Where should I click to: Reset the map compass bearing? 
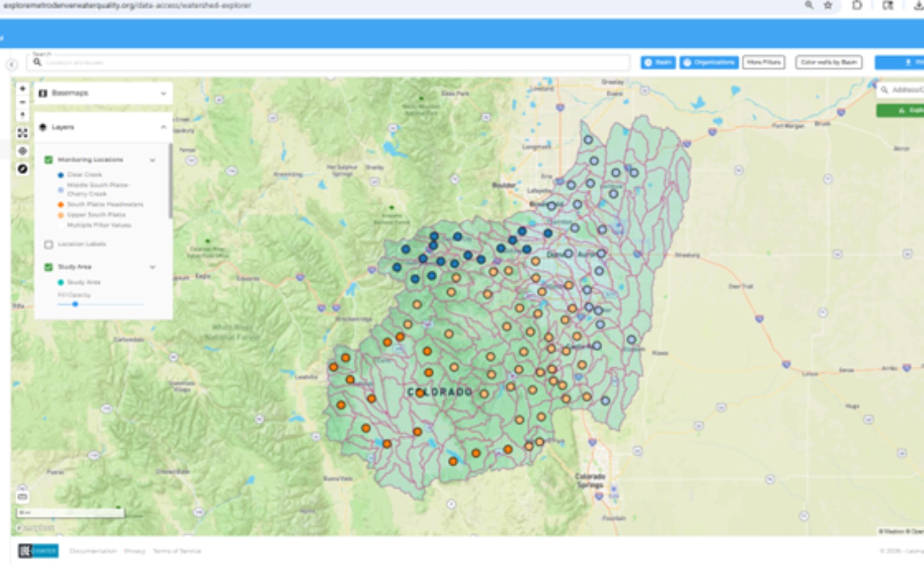tap(23, 115)
